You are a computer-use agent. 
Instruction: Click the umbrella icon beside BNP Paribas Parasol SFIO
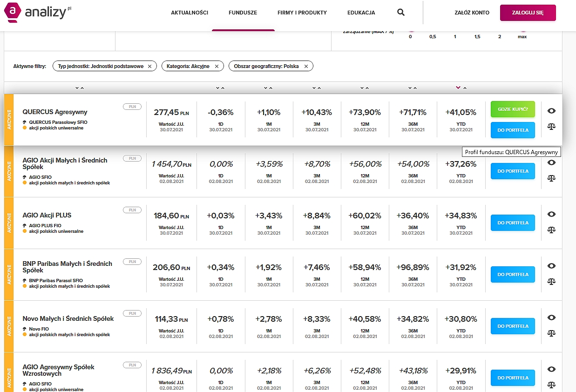pos(25,281)
